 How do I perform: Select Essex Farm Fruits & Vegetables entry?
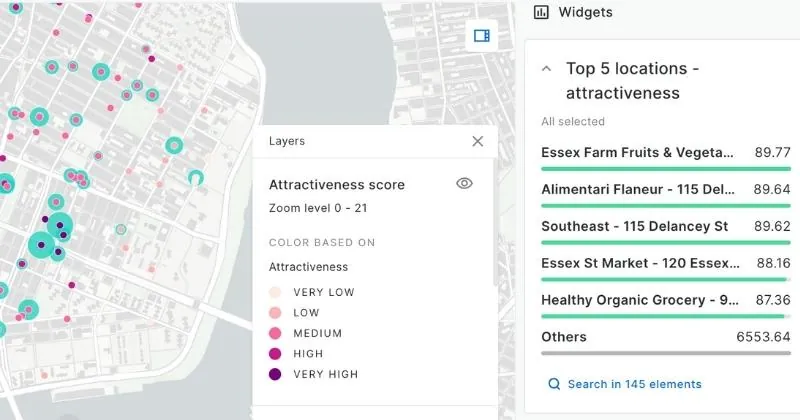pyautogui.click(x=637, y=153)
